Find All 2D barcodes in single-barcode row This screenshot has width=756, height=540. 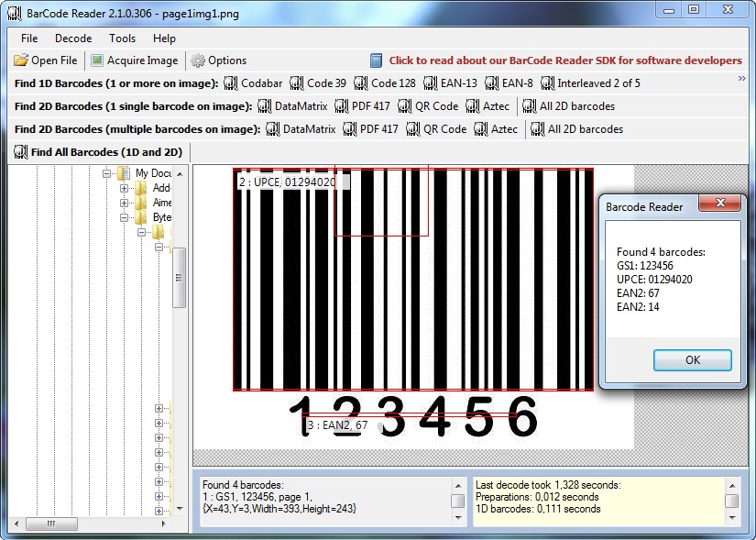[x=568, y=106]
